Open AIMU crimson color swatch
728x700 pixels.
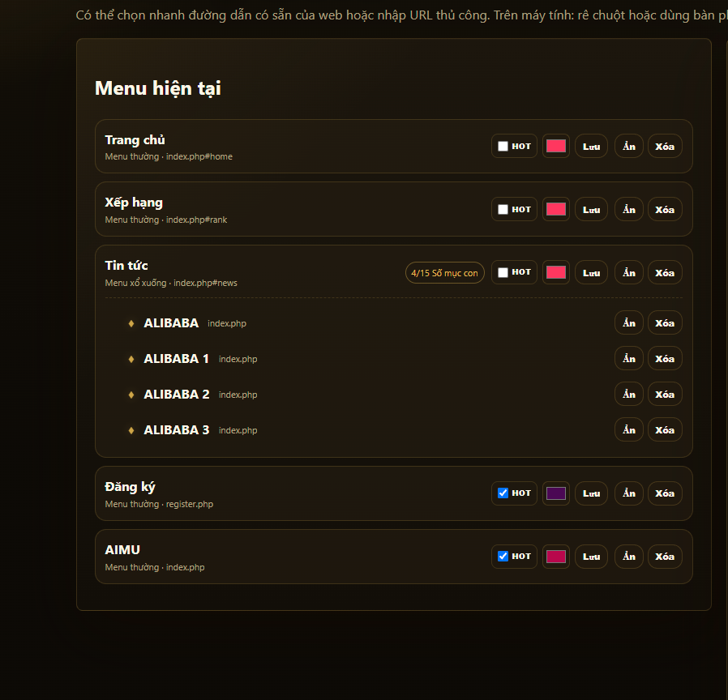pos(556,557)
